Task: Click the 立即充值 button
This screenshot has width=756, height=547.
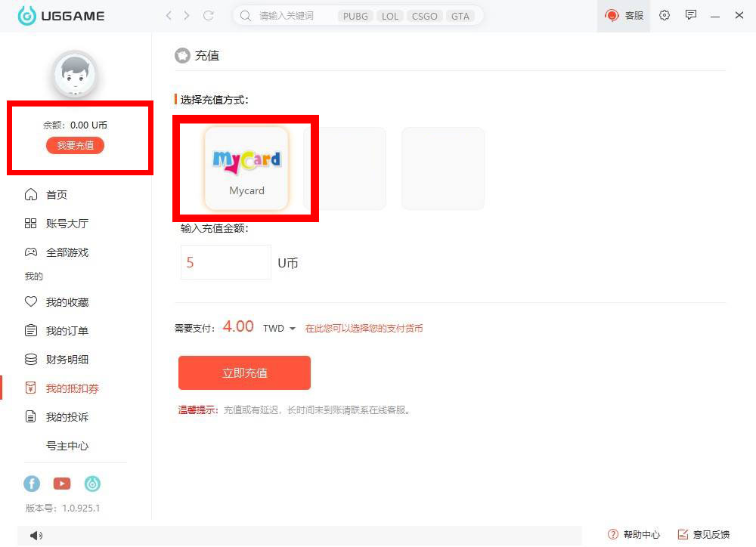Action: pos(244,372)
